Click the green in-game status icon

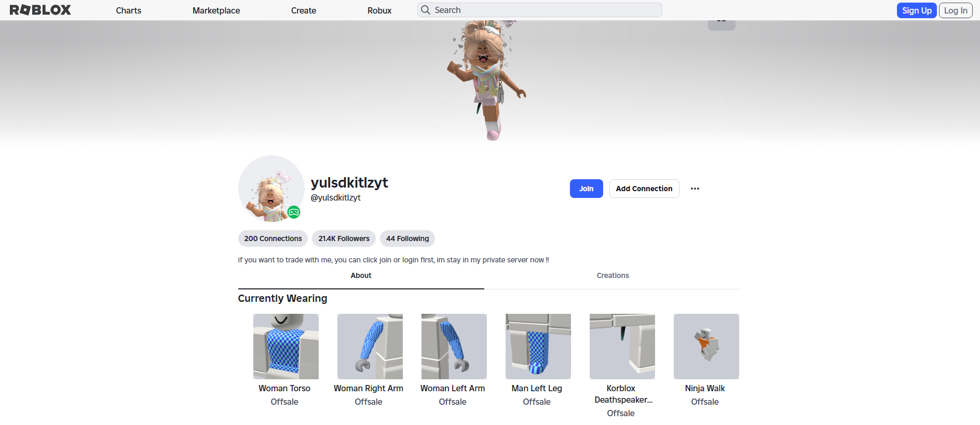(x=294, y=212)
